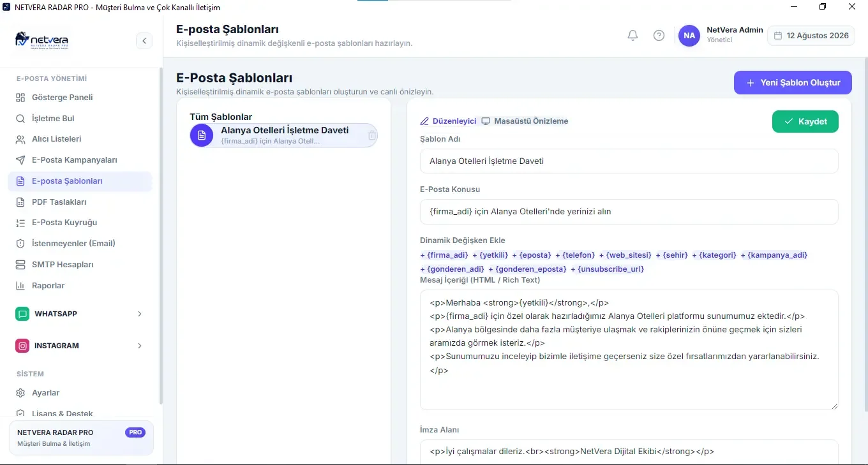This screenshot has height=465, width=868.
Task: Insert the {kampanya_adi} variable
Action: click(774, 255)
